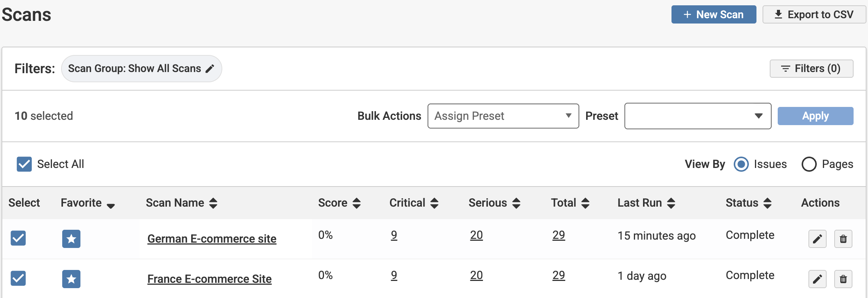The width and height of the screenshot is (868, 298).
Task: Delete the France E-commerce Site scan
Action: pos(843,279)
